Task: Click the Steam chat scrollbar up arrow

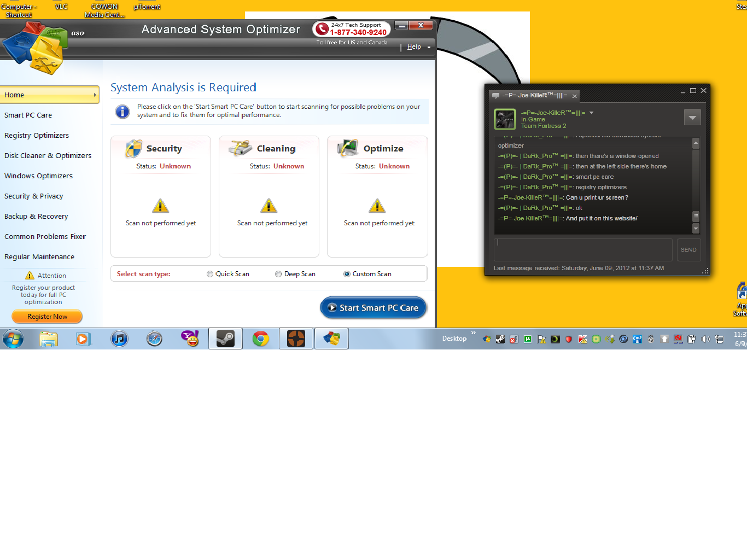Action: pos(696,143)
